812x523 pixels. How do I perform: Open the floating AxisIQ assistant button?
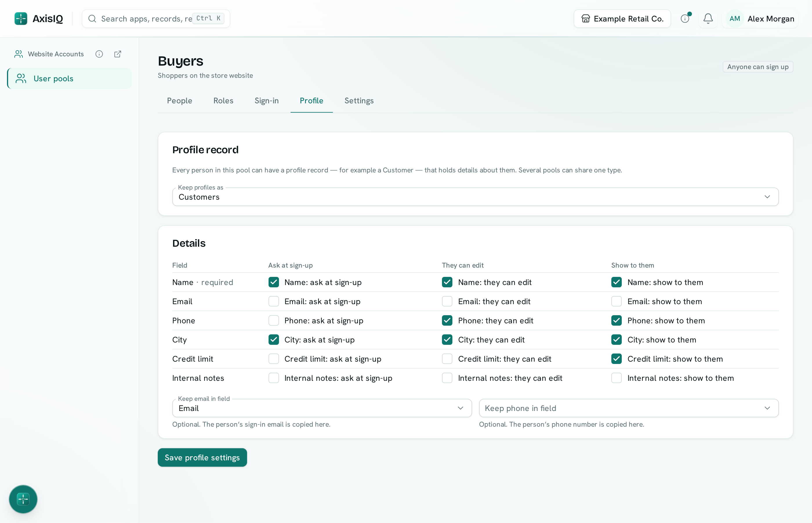coord(23,499)
